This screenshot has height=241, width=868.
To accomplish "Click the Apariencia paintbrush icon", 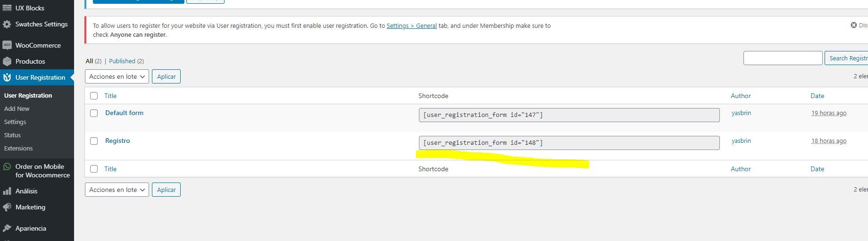I will [x=7, y=228].
